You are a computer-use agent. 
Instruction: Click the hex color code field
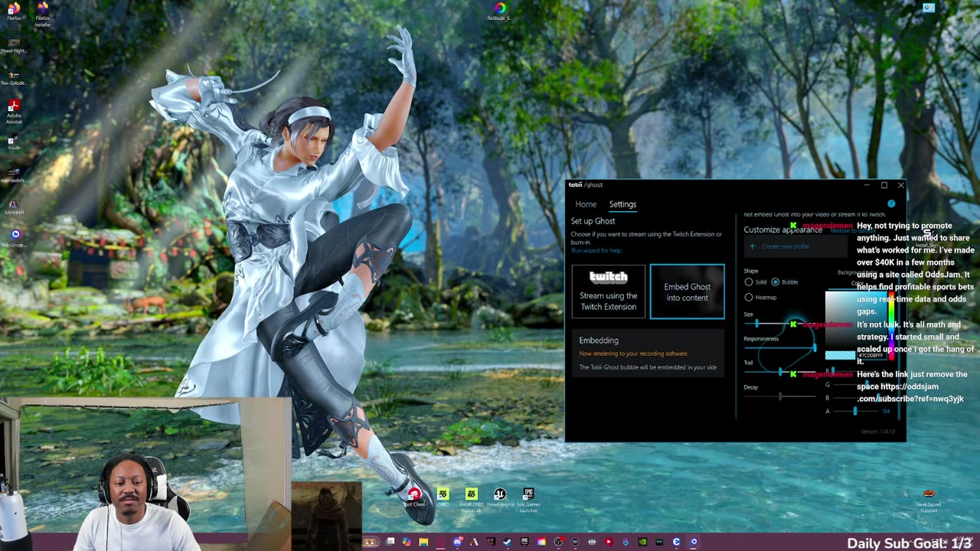(x=871, y=355)
